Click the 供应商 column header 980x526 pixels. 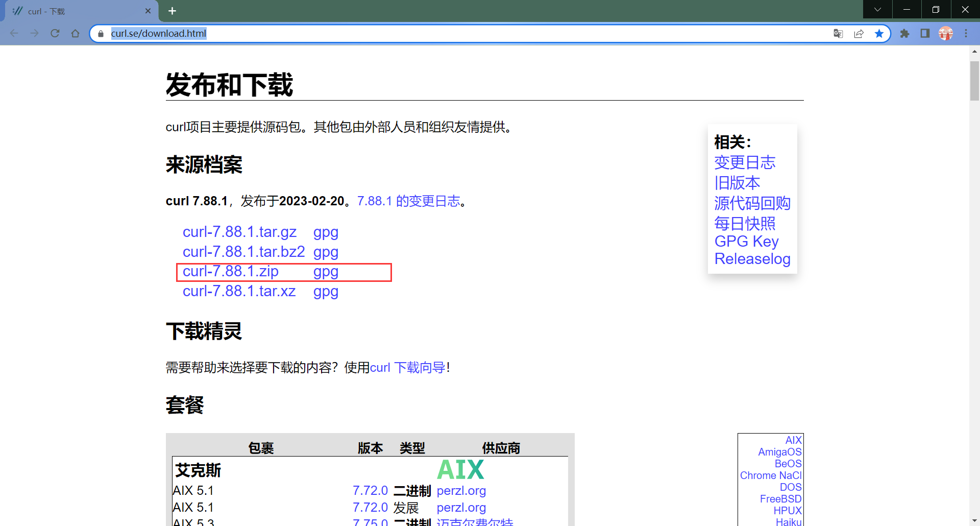(501, 448)
